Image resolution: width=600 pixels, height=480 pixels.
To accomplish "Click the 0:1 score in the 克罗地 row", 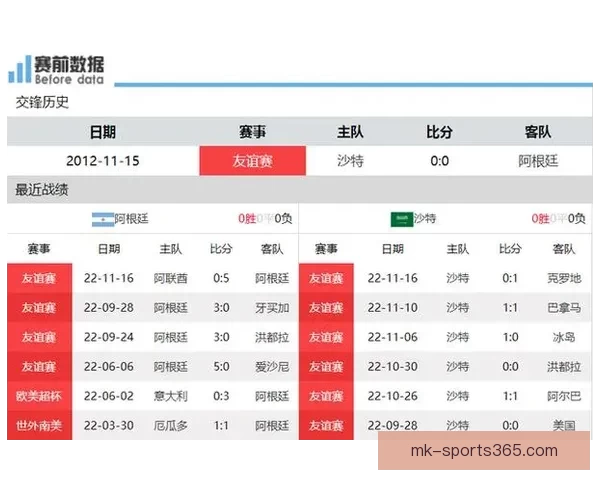I will click(x=510, y=278).
